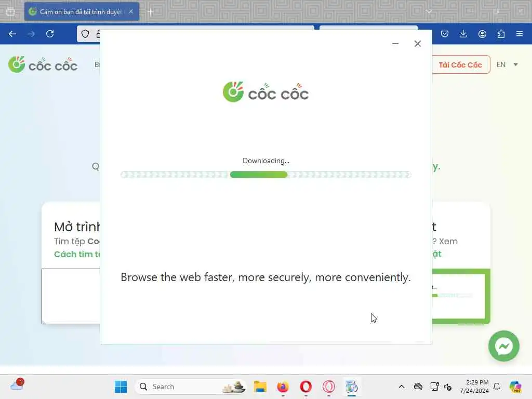The width and height of the screenshot is (532, 399).
Task: Open a new browser tab
Action: (x=150, y=12)
